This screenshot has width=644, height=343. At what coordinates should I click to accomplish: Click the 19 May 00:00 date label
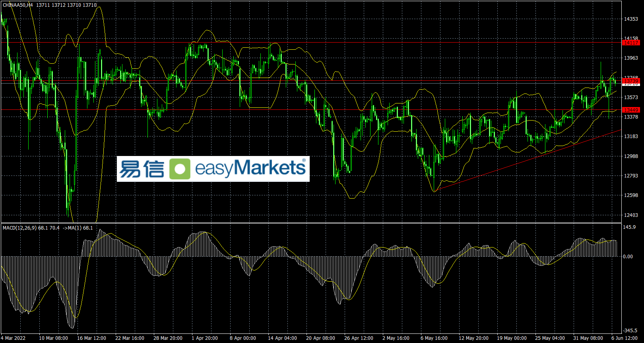click(512, 338)
